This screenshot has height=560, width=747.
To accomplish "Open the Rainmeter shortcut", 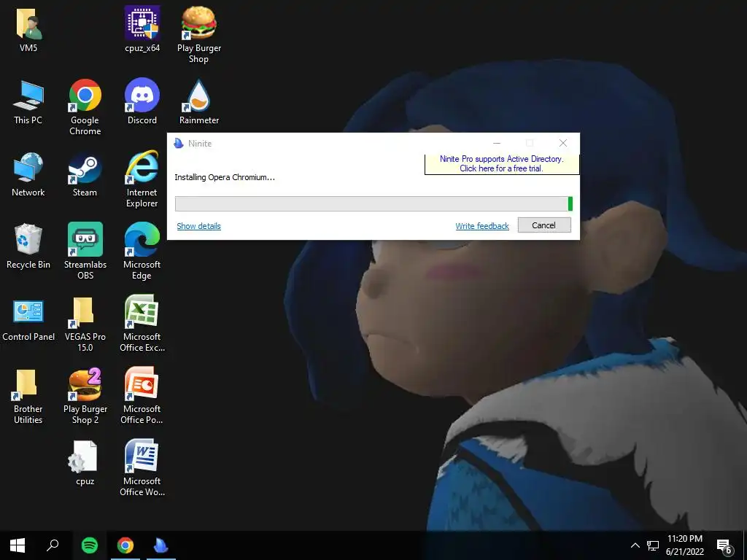I will [x=198, y=101].
